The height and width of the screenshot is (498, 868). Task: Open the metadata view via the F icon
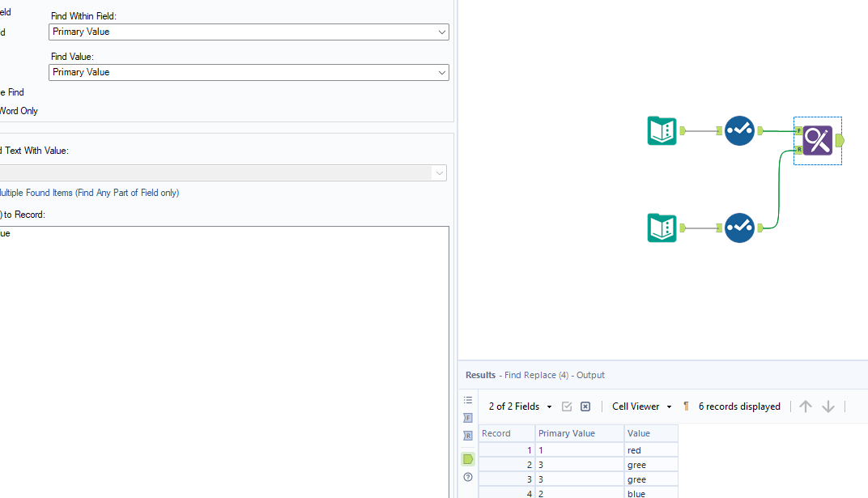coord(467,418)
